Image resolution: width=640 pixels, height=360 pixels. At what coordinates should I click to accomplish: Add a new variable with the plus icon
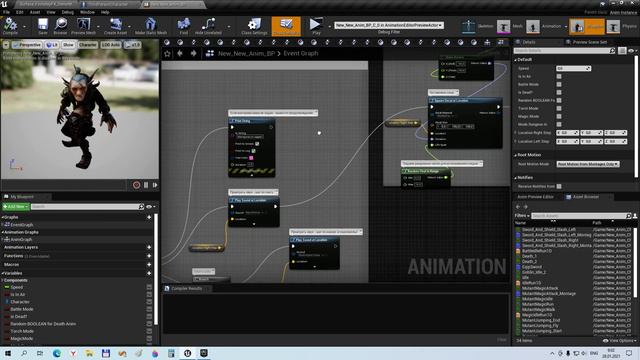click(x=149, y=273)
